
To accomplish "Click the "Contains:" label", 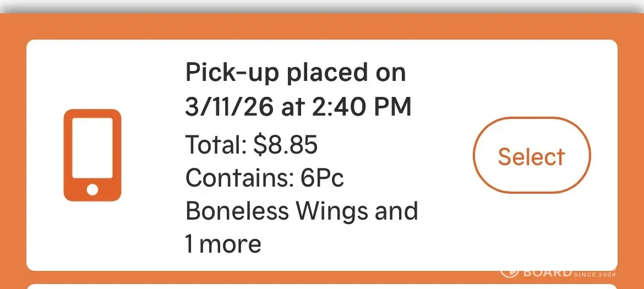I will click(239, 178).
